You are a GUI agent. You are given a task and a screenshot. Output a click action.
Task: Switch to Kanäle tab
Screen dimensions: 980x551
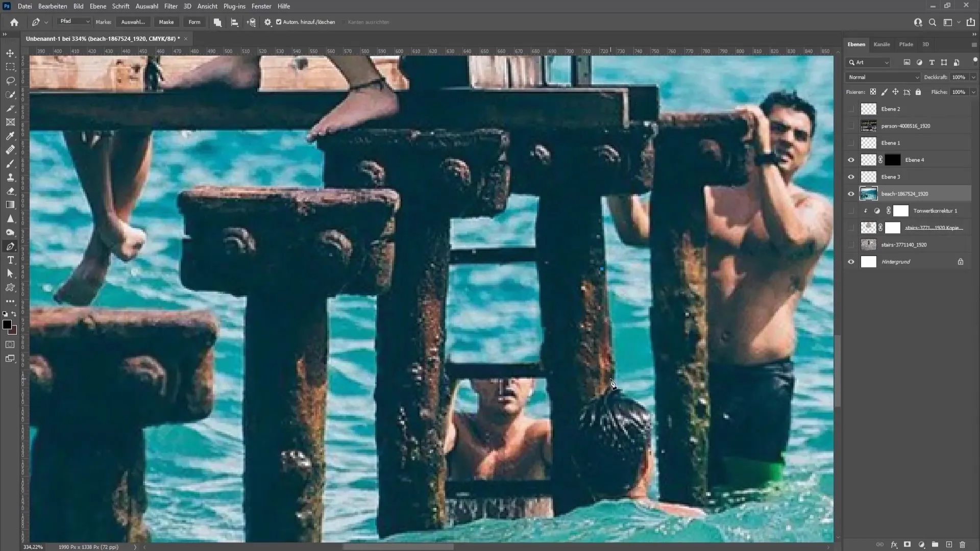[x=881, y=44]
